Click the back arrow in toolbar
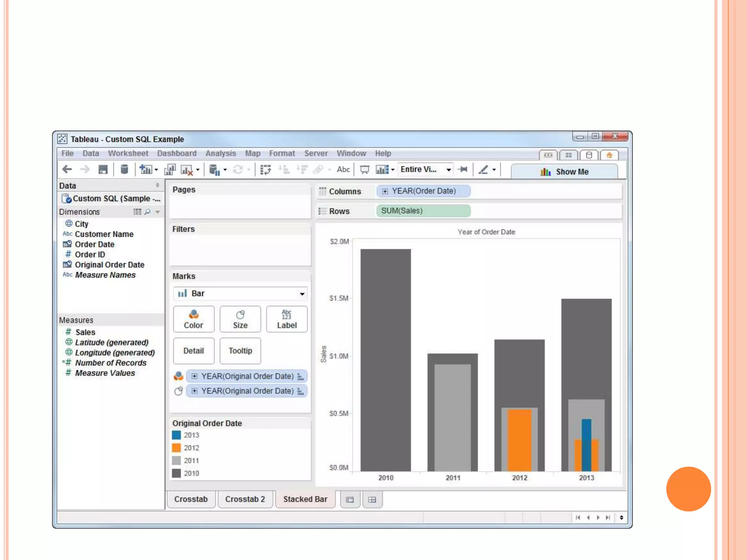This screenshot has width=747, height=560. [67, 169]
